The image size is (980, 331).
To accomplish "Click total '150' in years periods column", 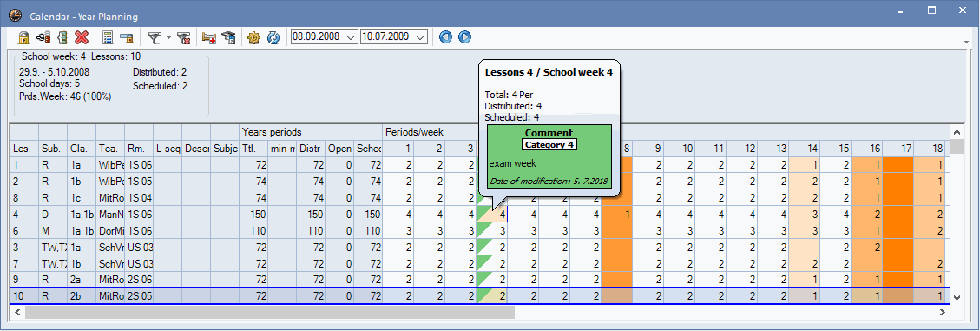I will 253,214.
